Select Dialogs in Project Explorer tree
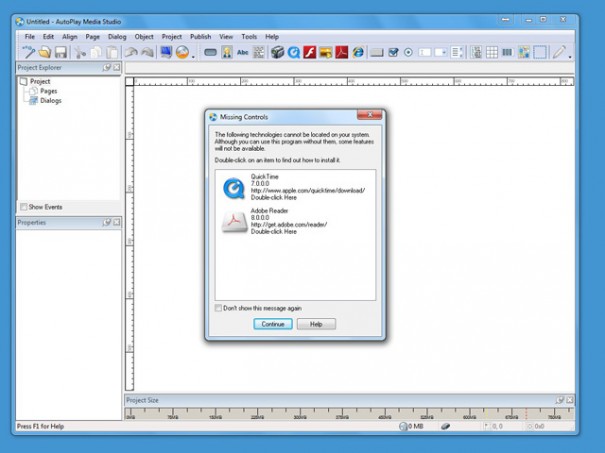 click(x=51, y=101)
